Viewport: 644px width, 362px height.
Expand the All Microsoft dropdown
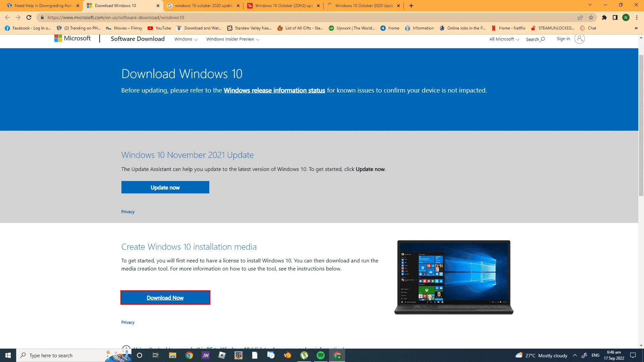click(x=504, y=39)
